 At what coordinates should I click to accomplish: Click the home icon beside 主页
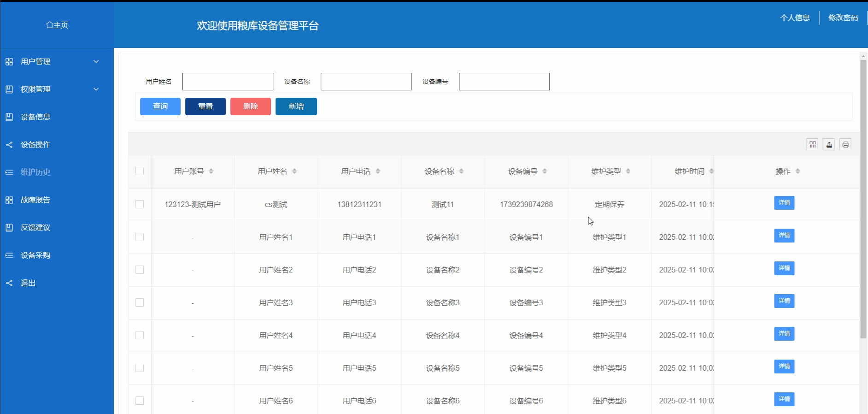[x=49, y=25]
